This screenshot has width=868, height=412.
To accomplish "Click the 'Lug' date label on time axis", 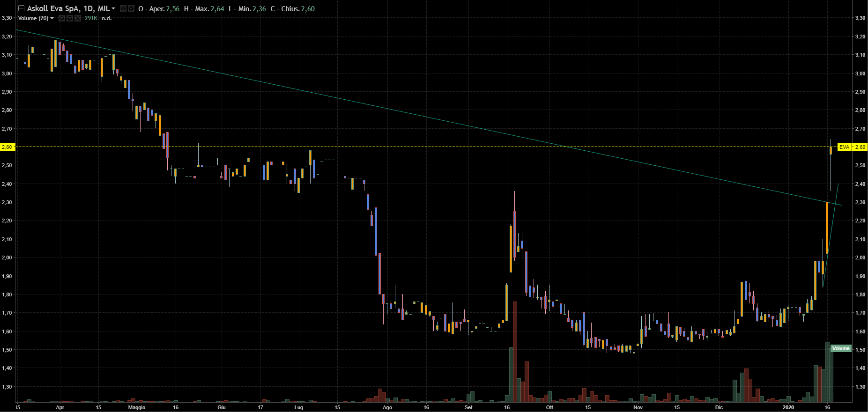I will [x=298, y=407].
